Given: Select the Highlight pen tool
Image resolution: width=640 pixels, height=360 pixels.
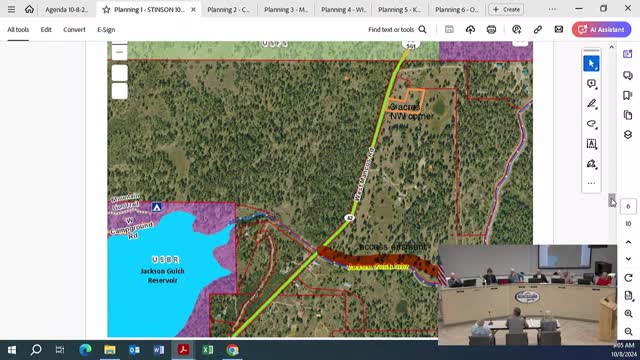Looking at the screenshot, I should point(591,104).
